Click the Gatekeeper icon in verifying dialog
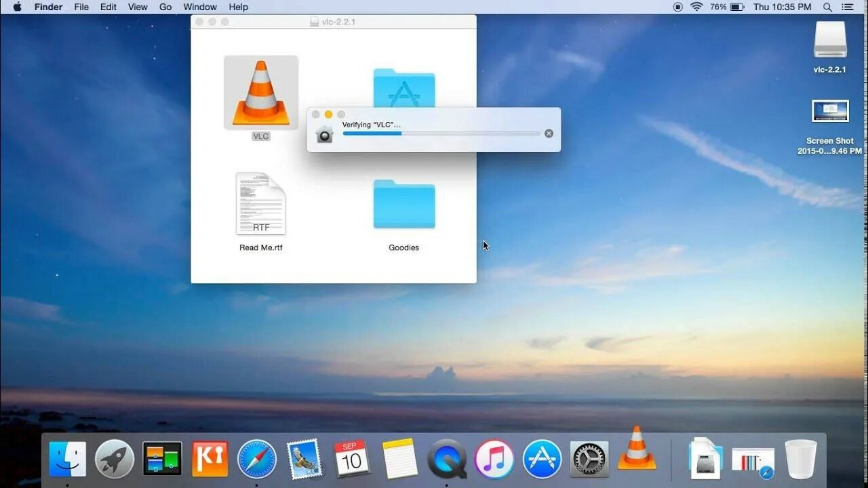The height and width of the screenshot is (488, 868). (x=325, y=134)
